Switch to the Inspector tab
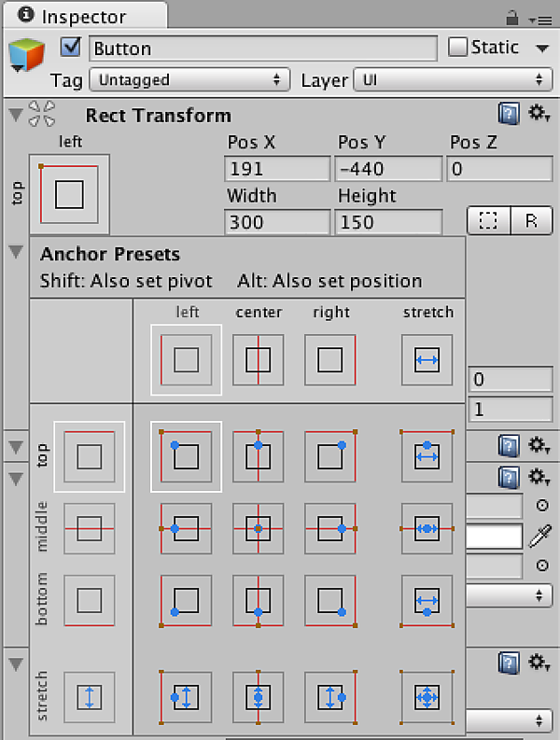560x740 pixels. pos(84,16)
